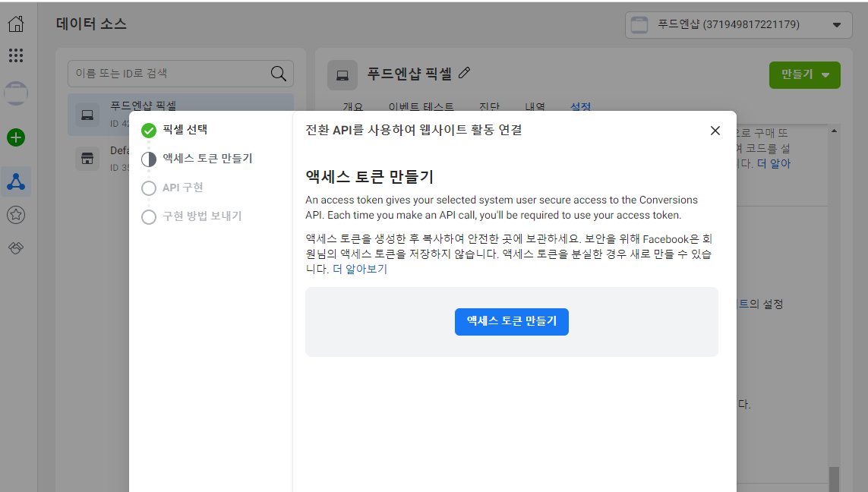Click the blue 액세스 토큰 만들기 button
The width and height of the screenshot is (868, 492).
(x=512, y=321)
